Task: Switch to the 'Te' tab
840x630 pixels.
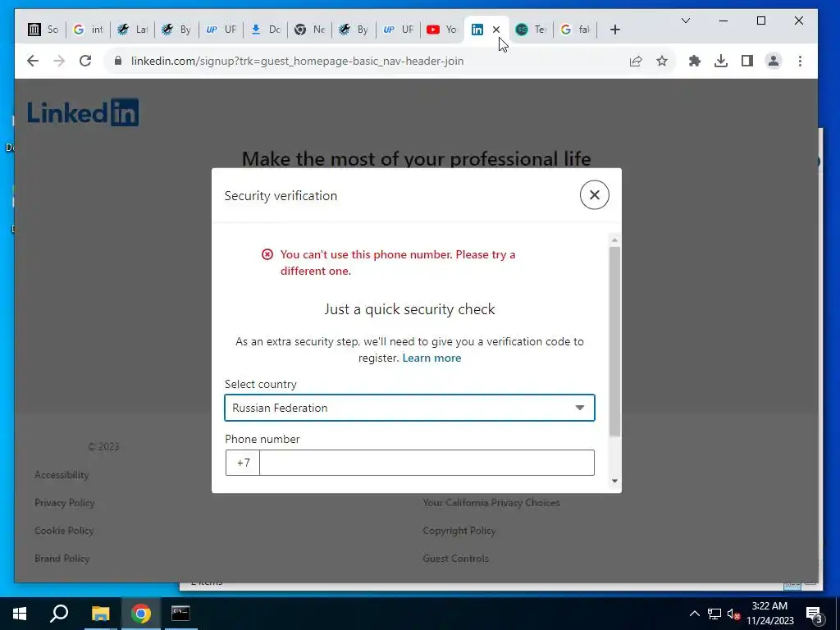Action: (x=531, y=30)
